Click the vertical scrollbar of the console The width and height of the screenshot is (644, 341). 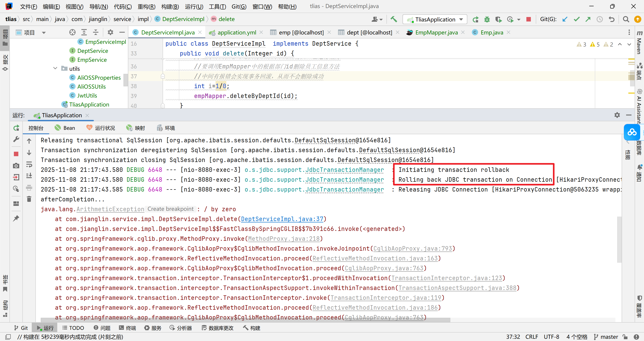[619, 239]
